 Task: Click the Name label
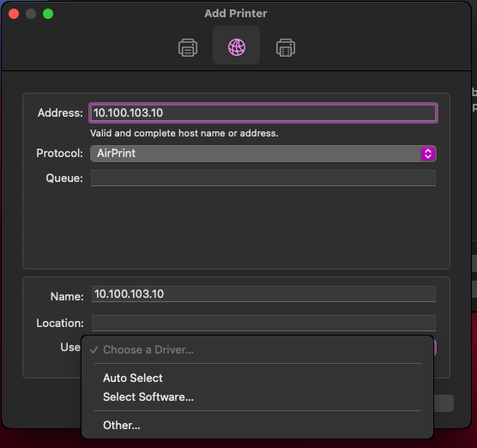[x=67, y=296]
